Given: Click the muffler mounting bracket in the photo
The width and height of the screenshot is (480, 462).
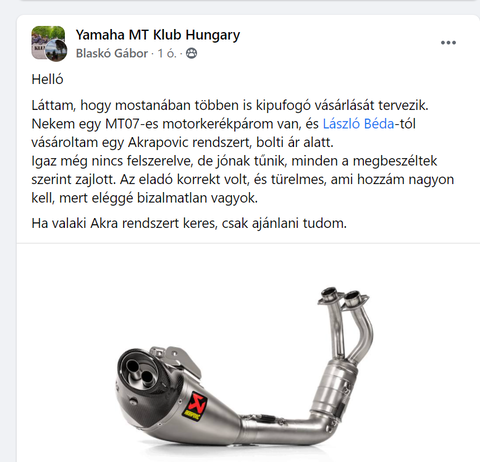Looking at the screenshot, I should point(177,360).
